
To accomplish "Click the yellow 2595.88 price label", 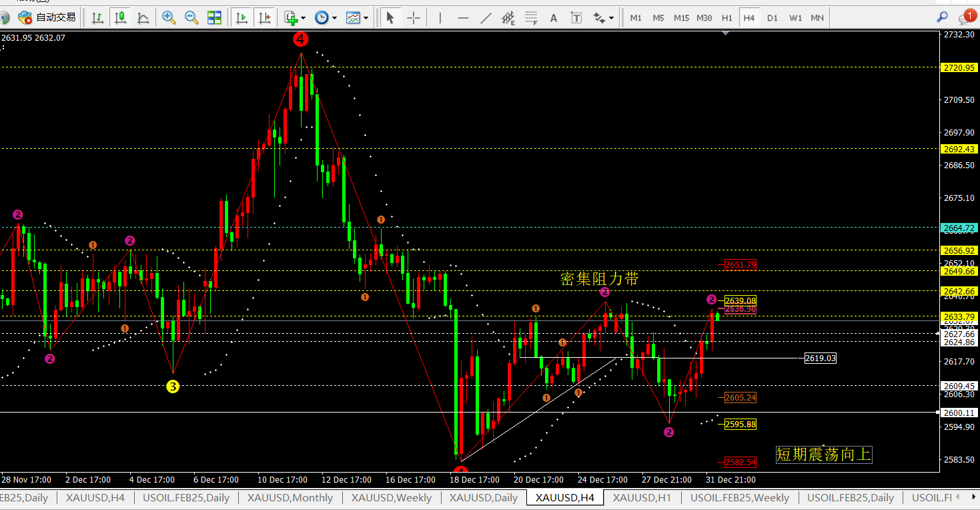I will click(x=741, y=424).
